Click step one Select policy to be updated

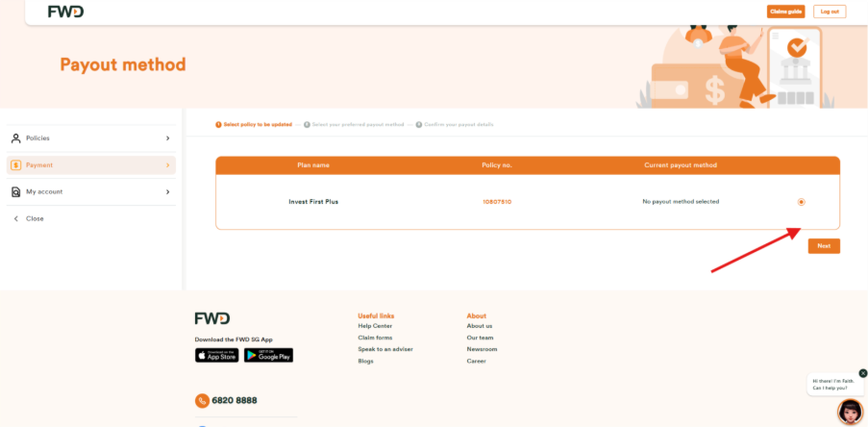[254, 125]
